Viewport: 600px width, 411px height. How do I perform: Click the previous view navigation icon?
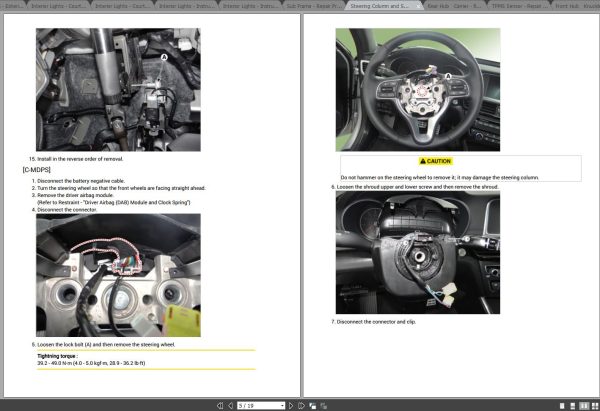click(x=313, y=406)
